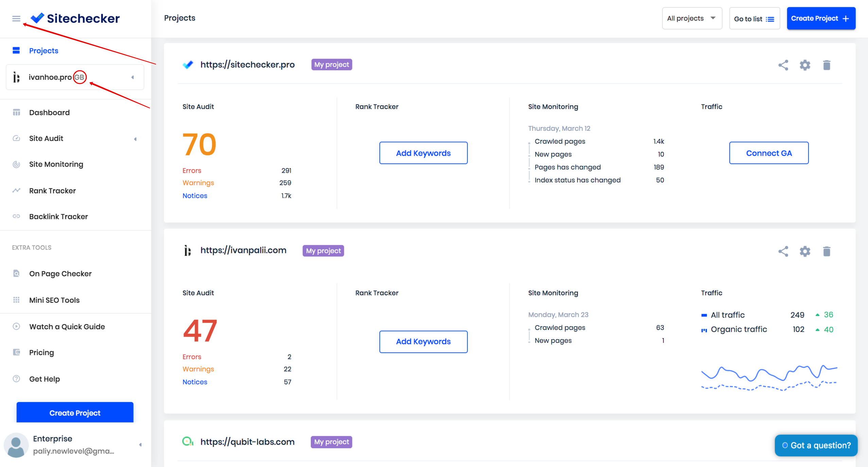868x467 pixels.
Task: Click the Rank Tracker sidebar icon
Action: click(16, 190)
